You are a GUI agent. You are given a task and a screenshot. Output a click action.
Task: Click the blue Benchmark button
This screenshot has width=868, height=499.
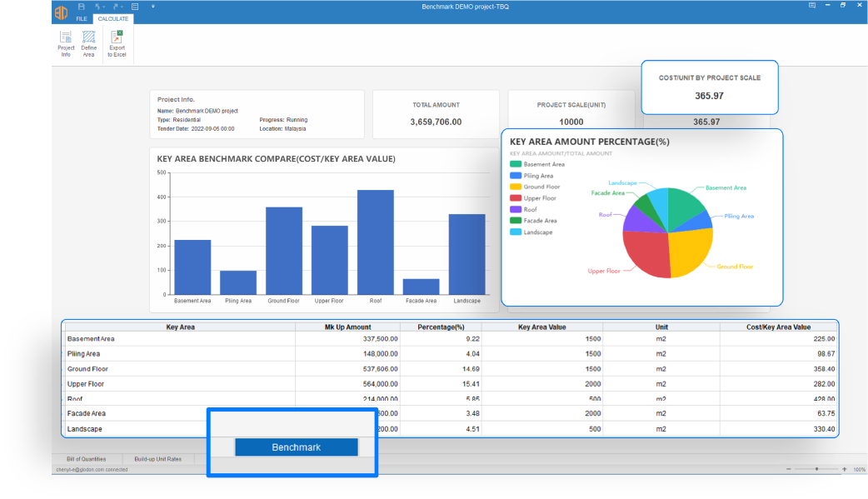(296, 447)
